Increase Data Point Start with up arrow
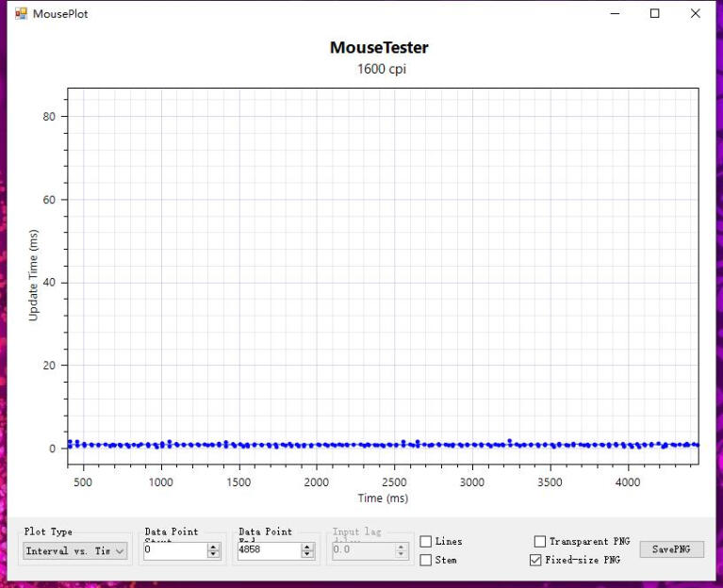 point(213,547)
